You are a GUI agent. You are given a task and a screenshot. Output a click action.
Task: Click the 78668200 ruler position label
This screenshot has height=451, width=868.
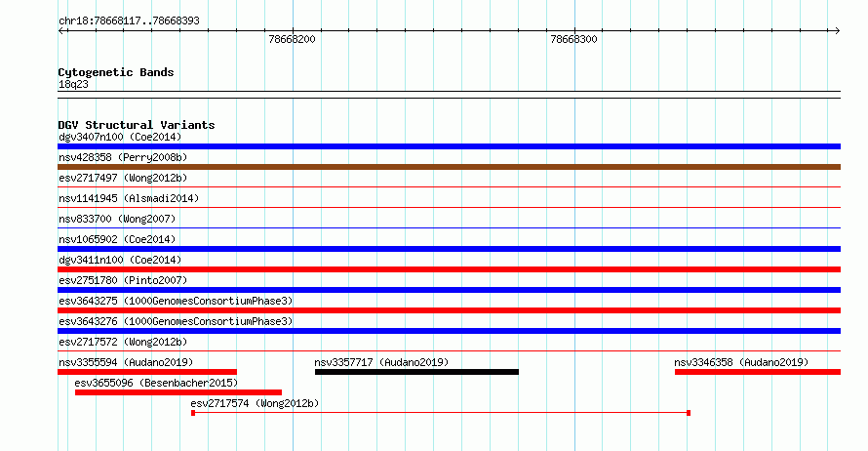(292, 39)
